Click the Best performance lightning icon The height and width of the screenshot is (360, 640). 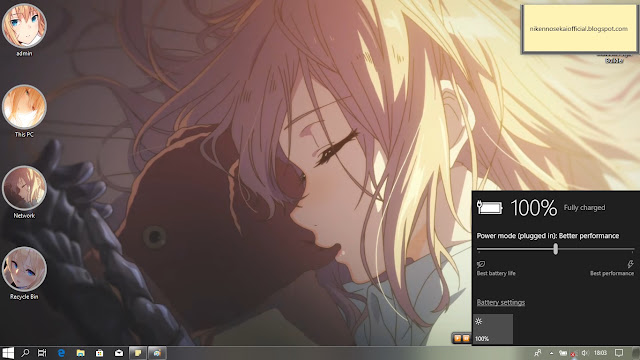click(630, 264)
